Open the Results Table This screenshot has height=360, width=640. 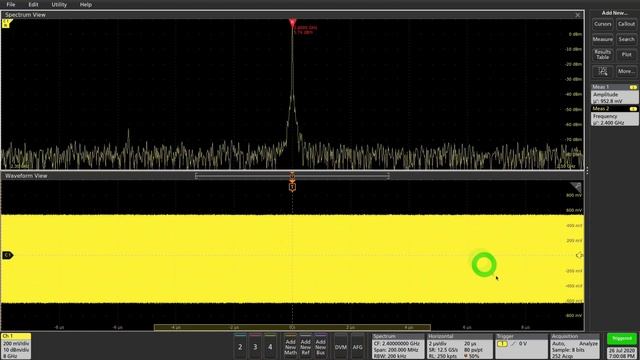click(x=602, y=55)
